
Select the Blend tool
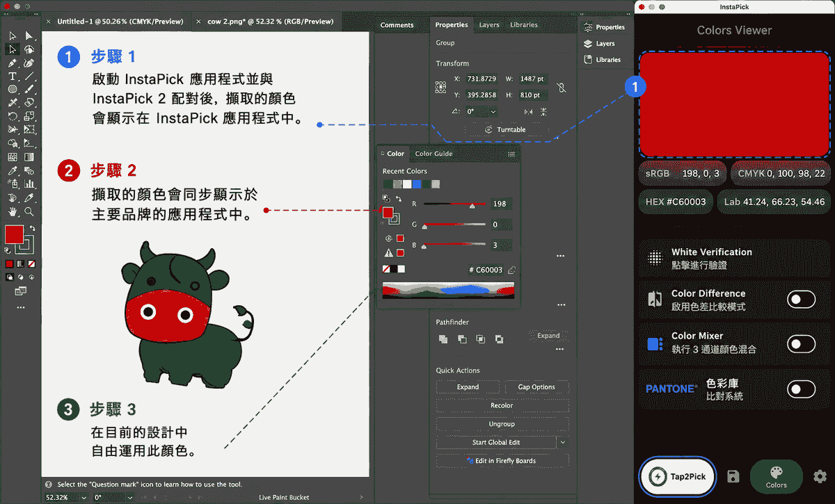tap(29, 171)
